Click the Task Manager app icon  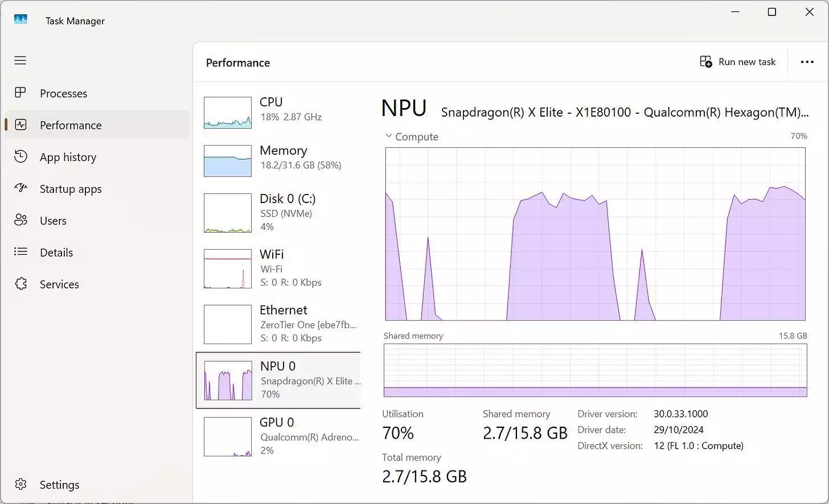pyautogui.click(x=20, y=20)
